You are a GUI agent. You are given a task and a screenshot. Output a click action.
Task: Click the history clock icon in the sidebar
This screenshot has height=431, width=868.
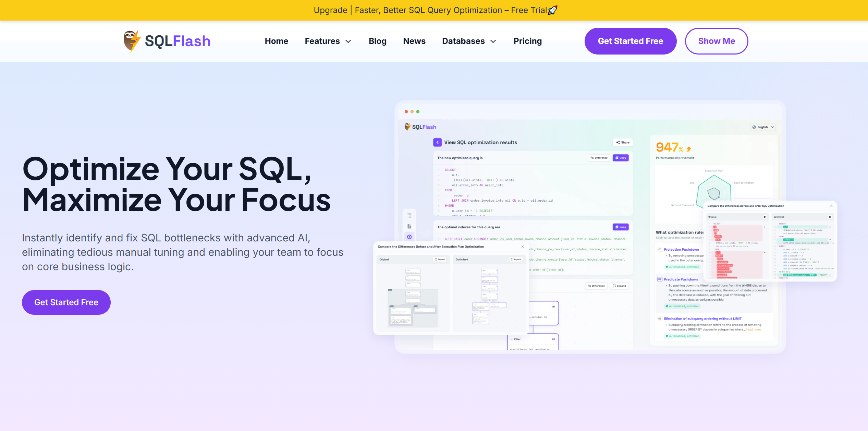click(x=409, y=237)
